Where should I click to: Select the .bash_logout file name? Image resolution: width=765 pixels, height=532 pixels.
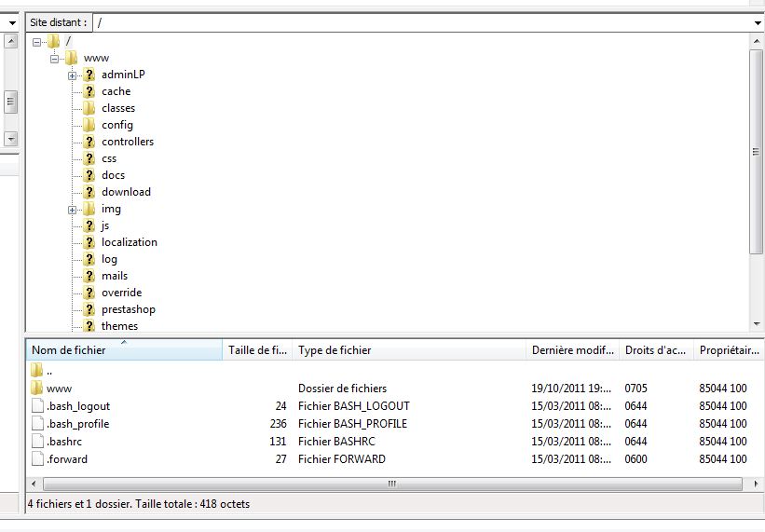(78, 406)
